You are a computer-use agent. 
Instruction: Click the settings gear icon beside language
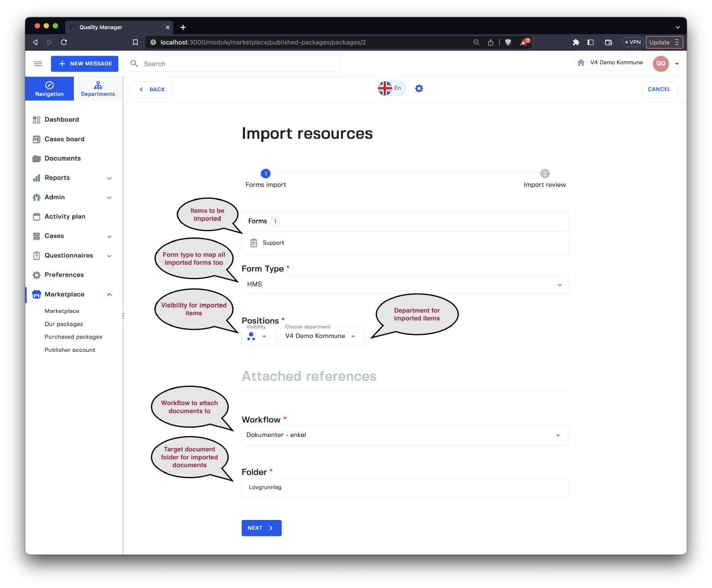[x=419, y=89]
